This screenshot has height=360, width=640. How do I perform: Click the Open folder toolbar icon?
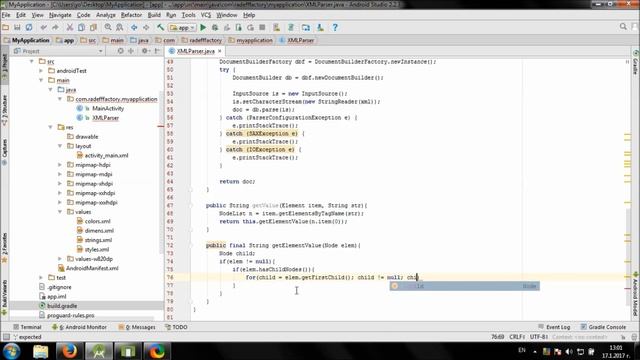6,27
